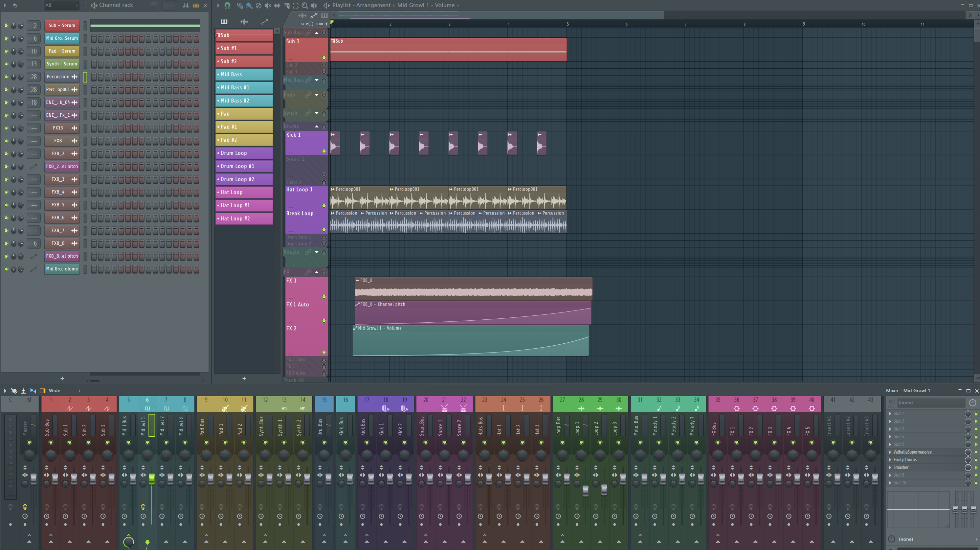Viewport: 980px width, 550px height.
Task: Click waveform icon on Percussion channel button
Action: 75,77
